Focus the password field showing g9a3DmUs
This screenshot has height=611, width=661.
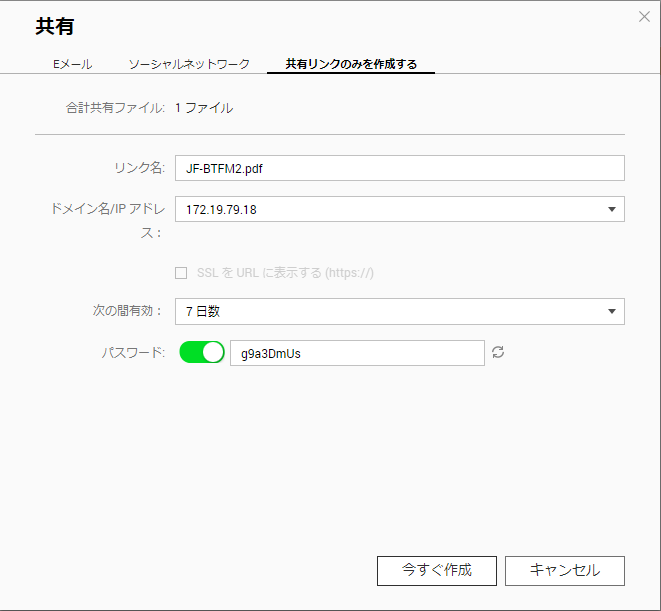pyautogui.click(x=357, y=353)
